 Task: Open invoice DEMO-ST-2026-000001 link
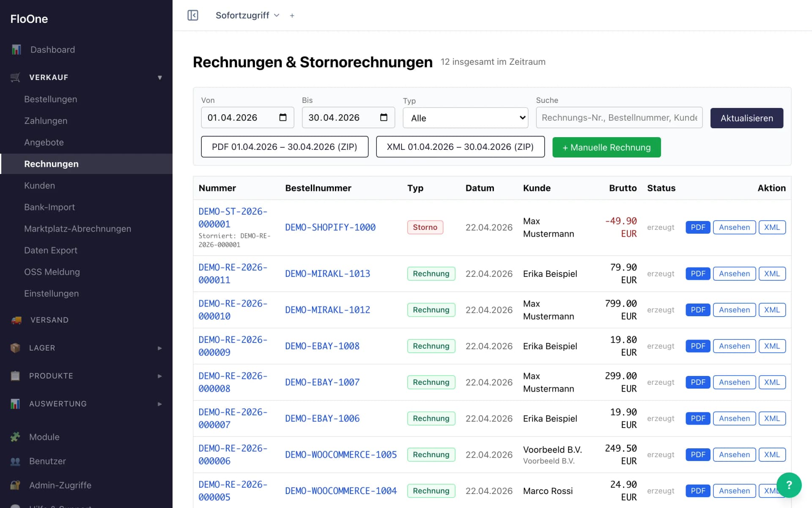(x=233, y=218)
